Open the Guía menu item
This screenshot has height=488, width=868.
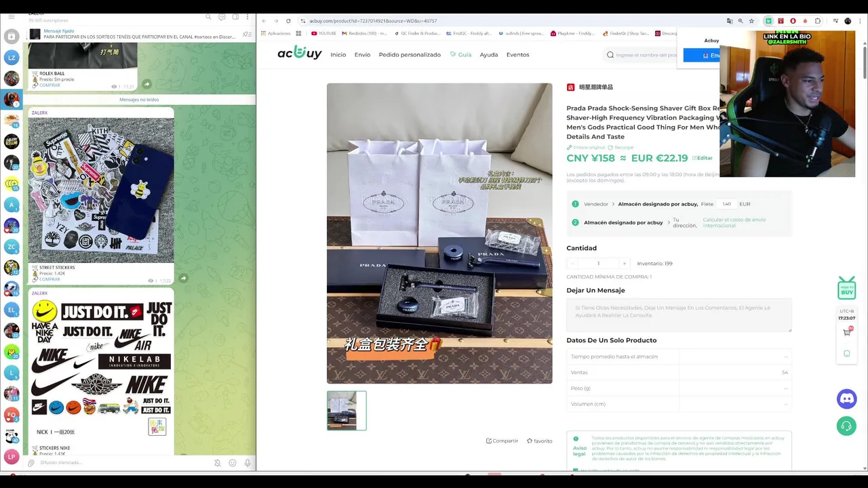coord(460,55)
